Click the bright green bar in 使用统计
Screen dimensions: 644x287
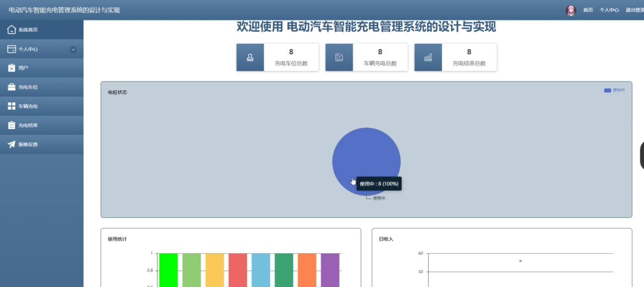pyautogui.click(x=168, y=270)
